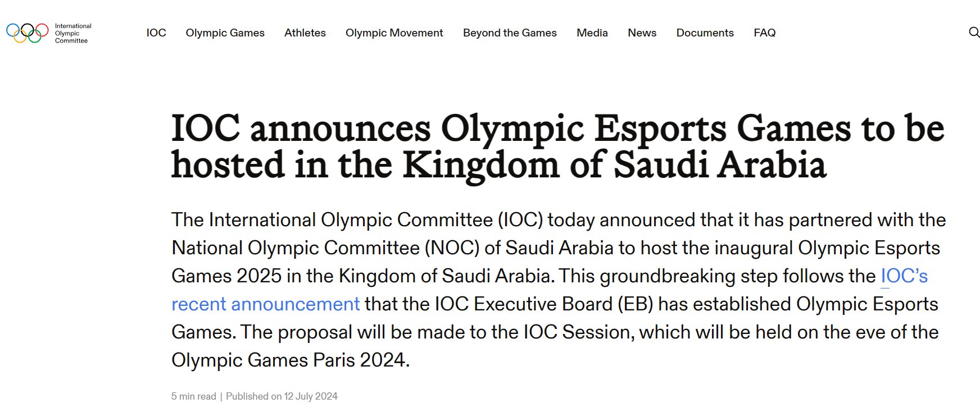Select Athletes in the top navigation
The width and height of the screenshot is (980, 412).
(305, 33)
